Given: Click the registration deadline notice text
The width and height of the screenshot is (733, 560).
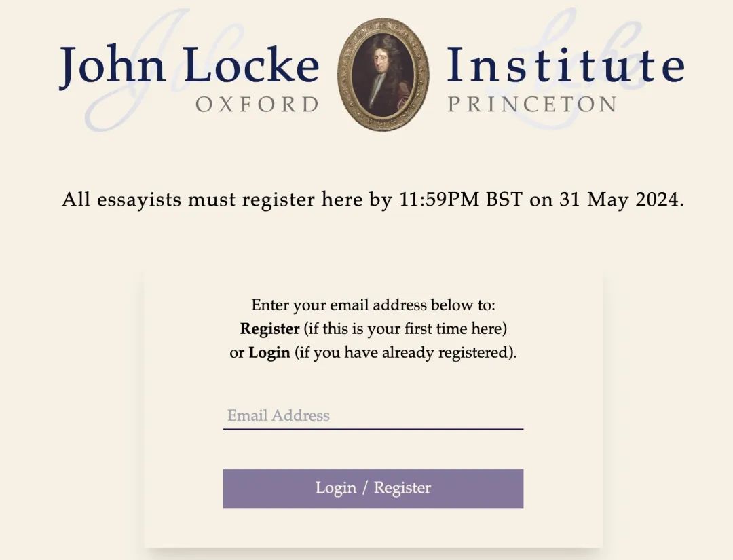Looking at the screenshot, I should click(x=373, y=200).
